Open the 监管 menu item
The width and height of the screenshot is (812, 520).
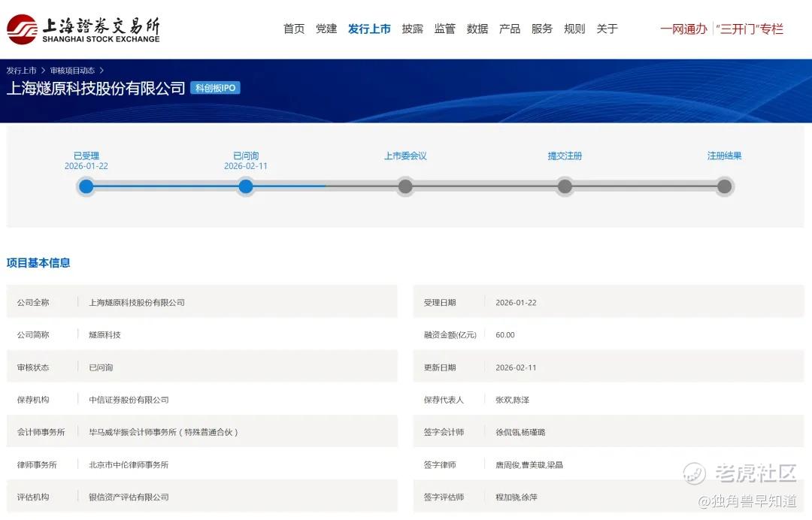444,29
